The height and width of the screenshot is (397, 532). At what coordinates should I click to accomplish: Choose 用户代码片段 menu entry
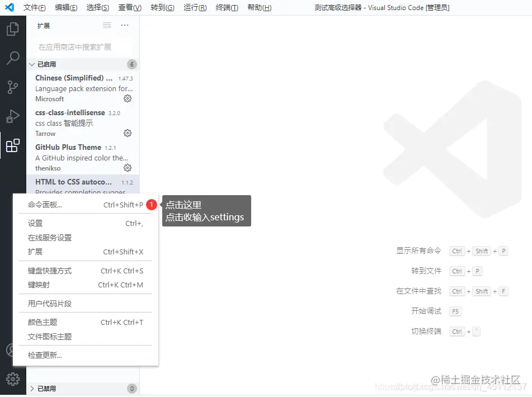(x=86, y=304)
